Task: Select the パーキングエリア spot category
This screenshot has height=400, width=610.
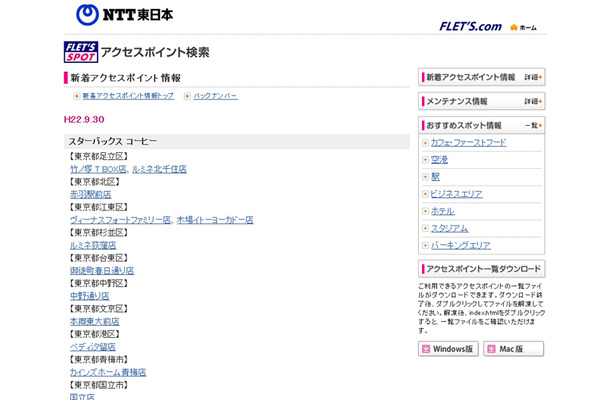Action: point(461,245)
